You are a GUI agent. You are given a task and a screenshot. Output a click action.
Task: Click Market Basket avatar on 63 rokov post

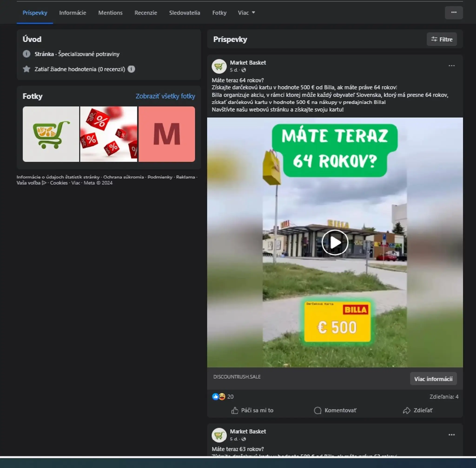(x=219, y=435)
